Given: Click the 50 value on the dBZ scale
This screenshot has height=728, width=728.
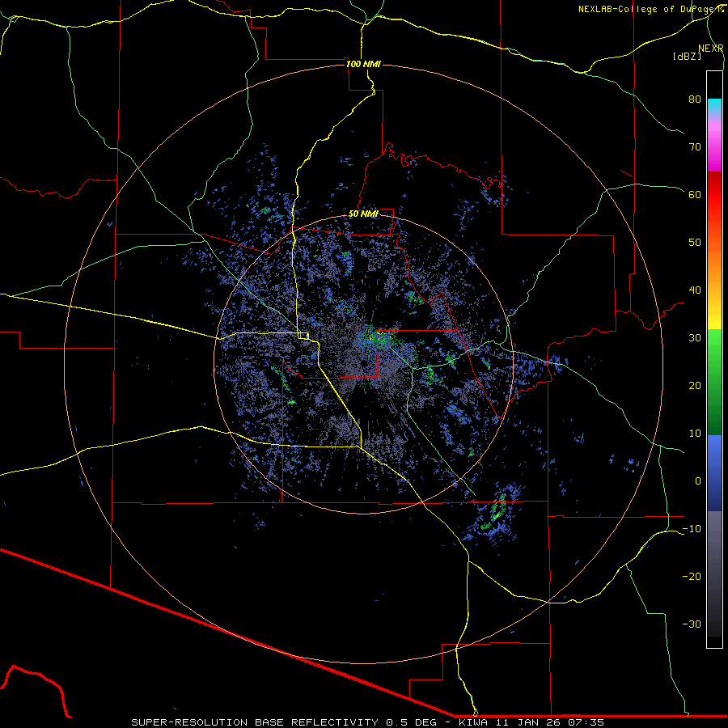Looking at the screenshot, I should tap(695, 243).
